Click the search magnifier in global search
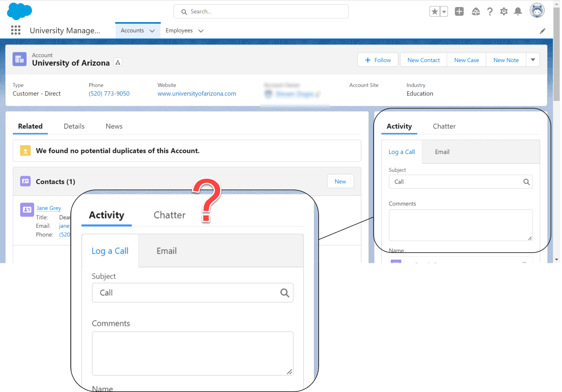The height and width of the screenshot is (392, 562). (x=184, y=12)
